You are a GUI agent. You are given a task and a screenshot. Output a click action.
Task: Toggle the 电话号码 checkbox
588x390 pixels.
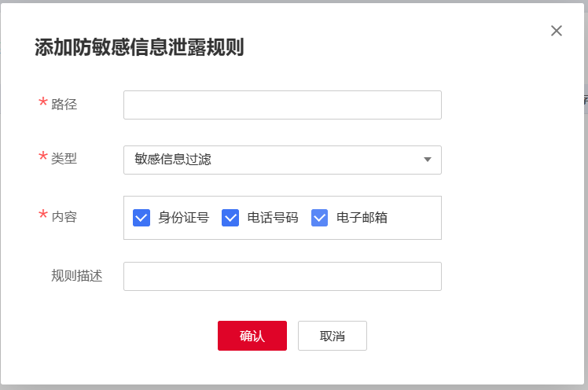point(230,218)
